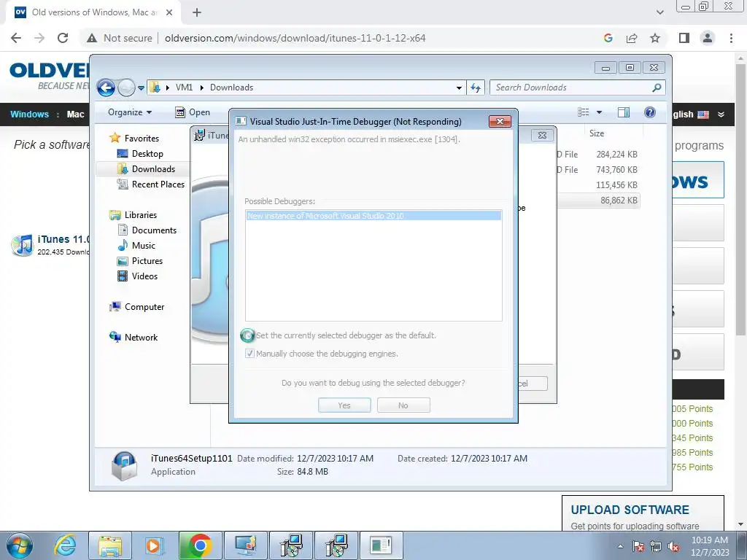Click the Mac menu on oldversion site
Image resolution: width=747 pixels, height=560 pixels.
click(75, 114)
